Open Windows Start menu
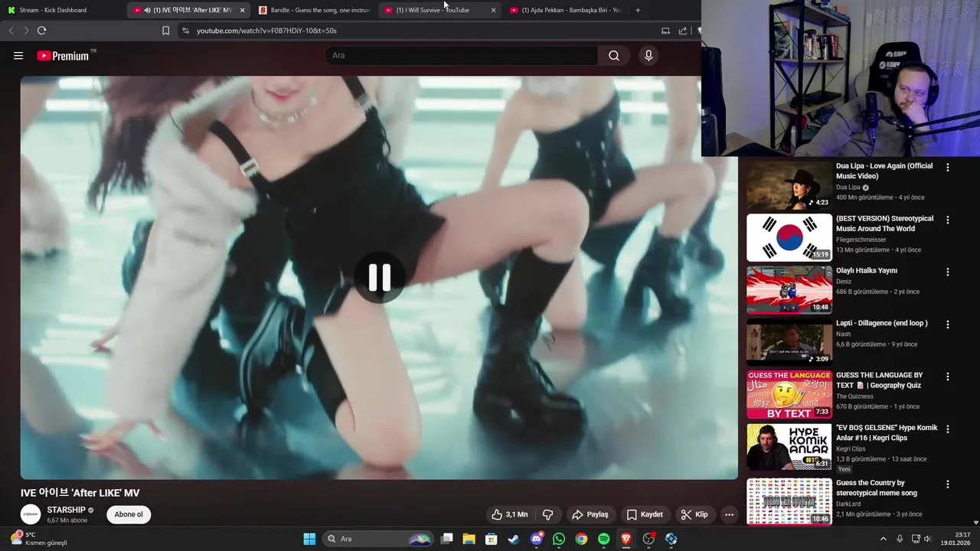Screen dimensions: 980x551 point(309,539)
